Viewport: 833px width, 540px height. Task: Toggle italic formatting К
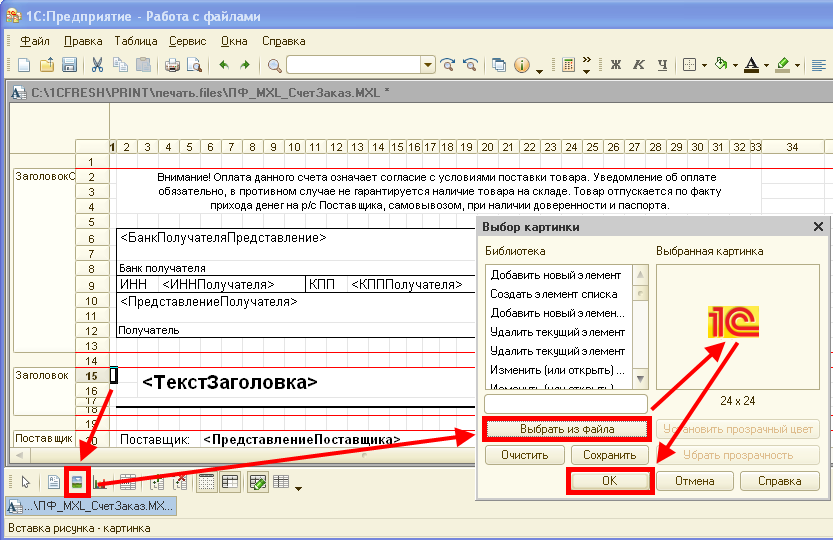point(639,65)
